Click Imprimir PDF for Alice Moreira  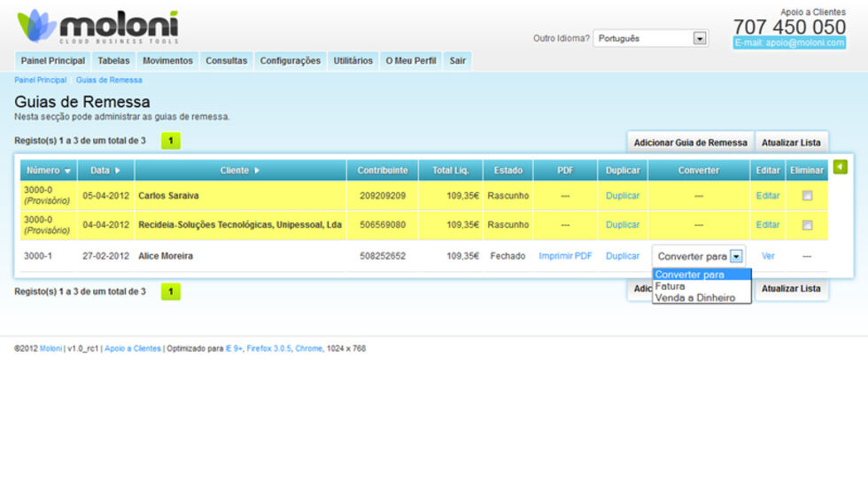click(565, 256)
